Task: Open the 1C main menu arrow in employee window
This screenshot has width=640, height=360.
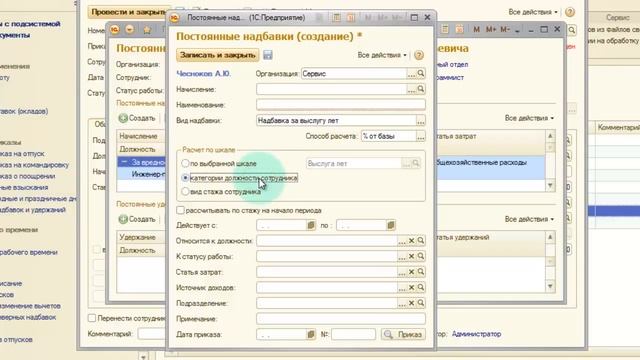Action: (130, 29)
